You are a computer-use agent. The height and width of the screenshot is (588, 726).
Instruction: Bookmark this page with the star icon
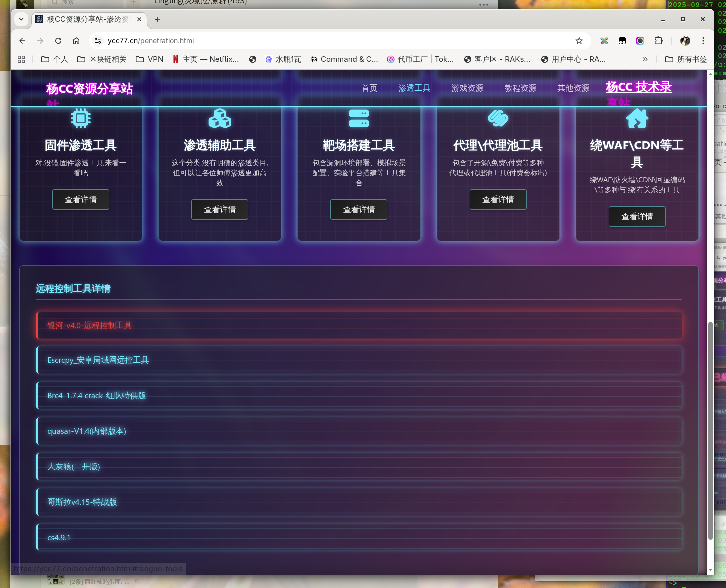[579, 41]
